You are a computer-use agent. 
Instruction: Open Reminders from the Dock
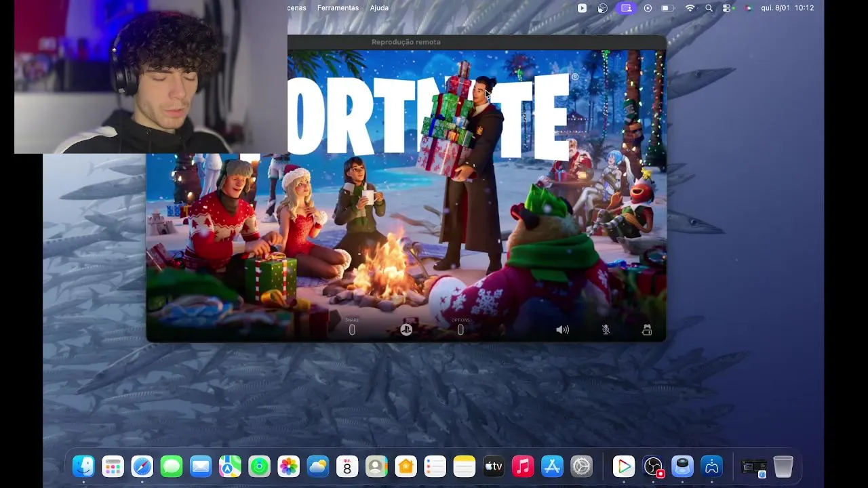coord(435,466)
